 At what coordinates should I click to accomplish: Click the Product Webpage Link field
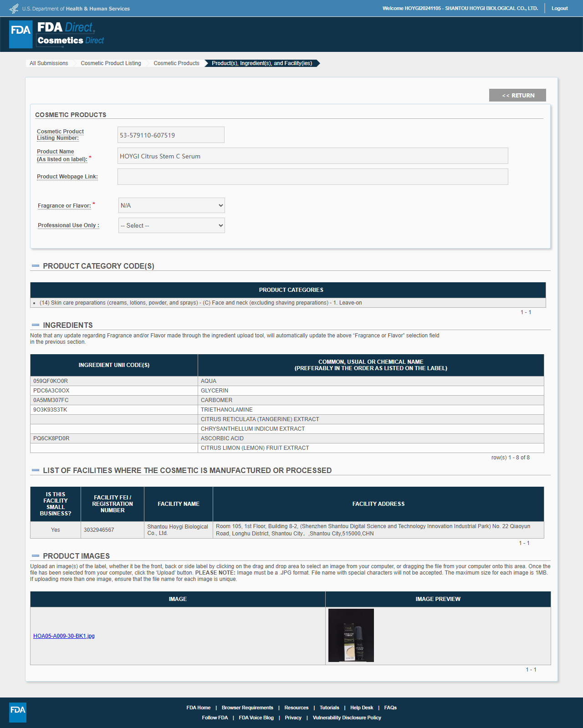click(x=312, y=177)
